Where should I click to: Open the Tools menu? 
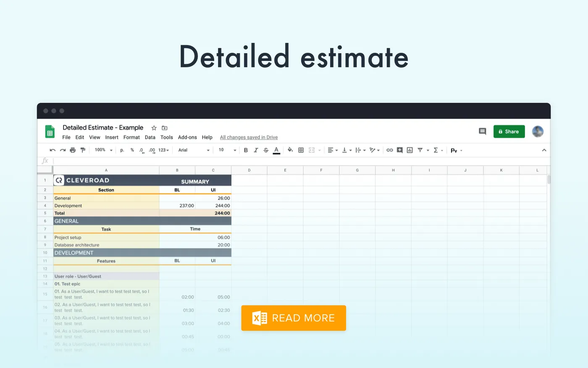(167, 138)
